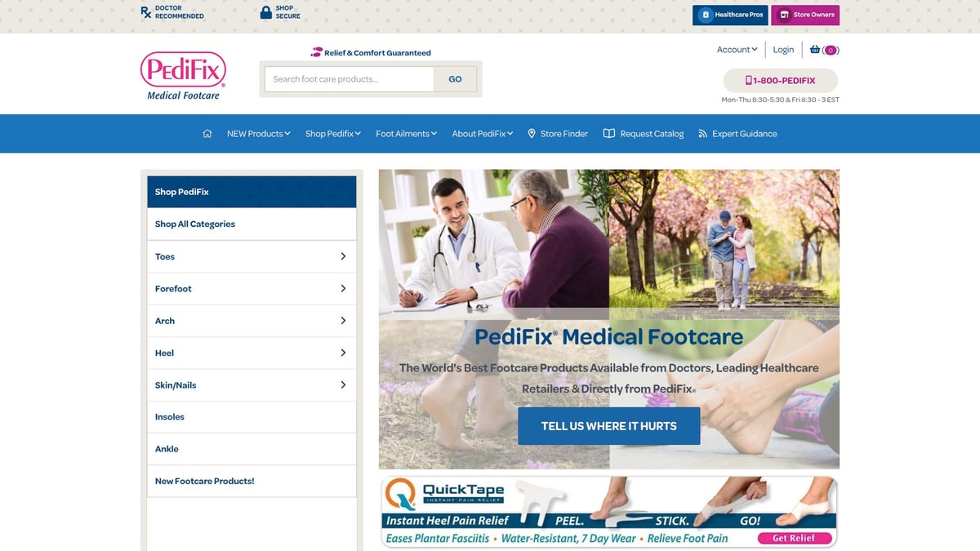The width and height of the screenshot is (980, 551).
Task: Click the GO search button
Action: click(455, 79)
